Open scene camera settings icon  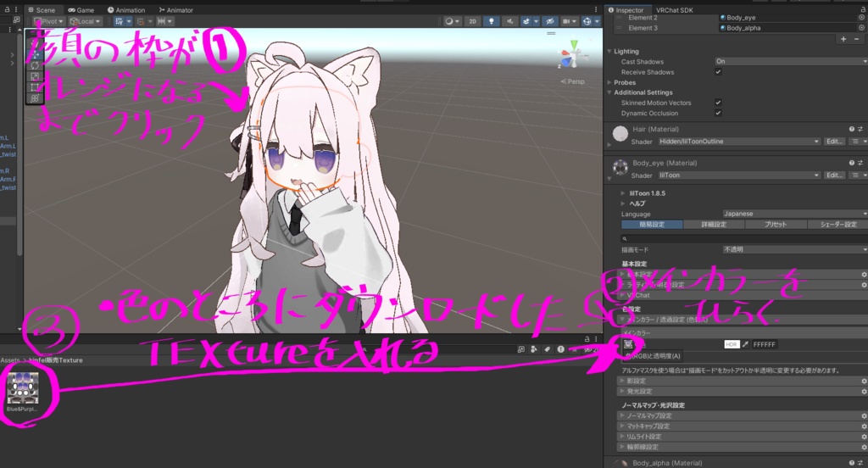pos(569,21)
